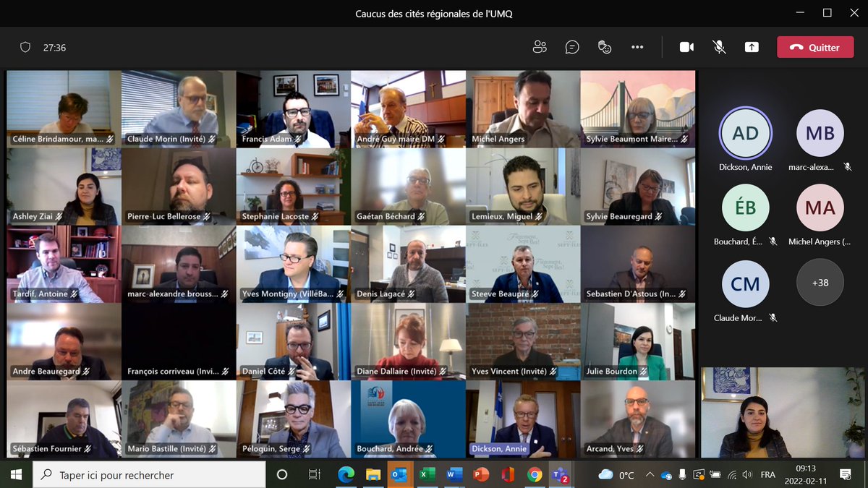Open Google Chrome from taskbar
This screenshot has height=488, width=868.
point(535,475)
